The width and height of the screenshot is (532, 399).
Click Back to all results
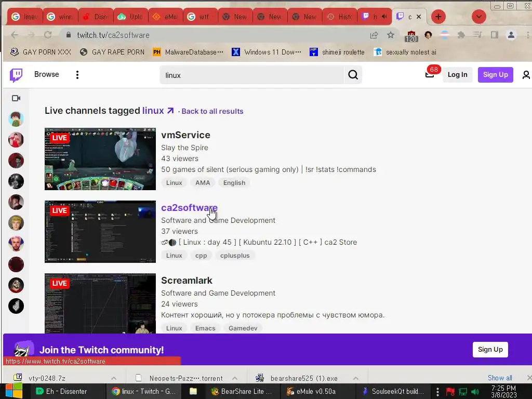click(x=212, y=111)
